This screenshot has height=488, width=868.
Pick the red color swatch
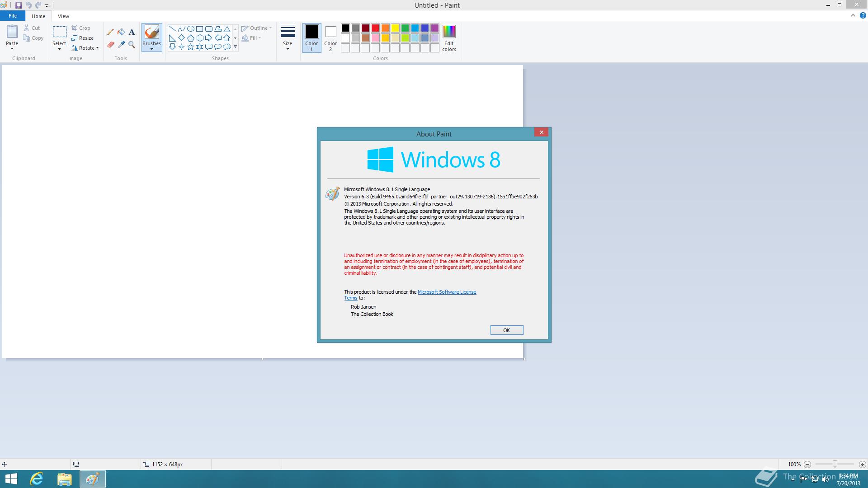(375, 28)
